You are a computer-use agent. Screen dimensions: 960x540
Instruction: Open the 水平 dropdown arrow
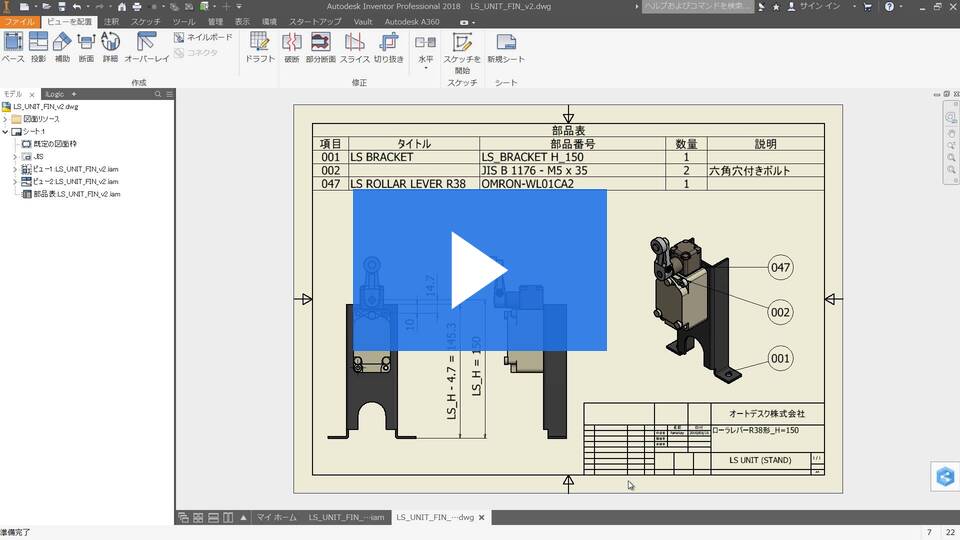[426, 67]
